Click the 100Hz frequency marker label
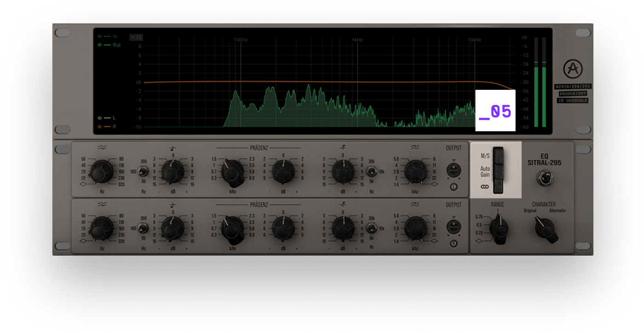This screenshot has height=333, width=644. [241, 40]
